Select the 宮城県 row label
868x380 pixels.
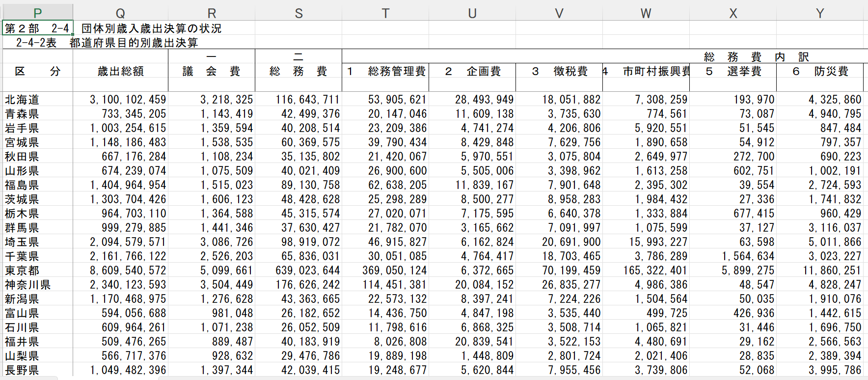(37, 142)
